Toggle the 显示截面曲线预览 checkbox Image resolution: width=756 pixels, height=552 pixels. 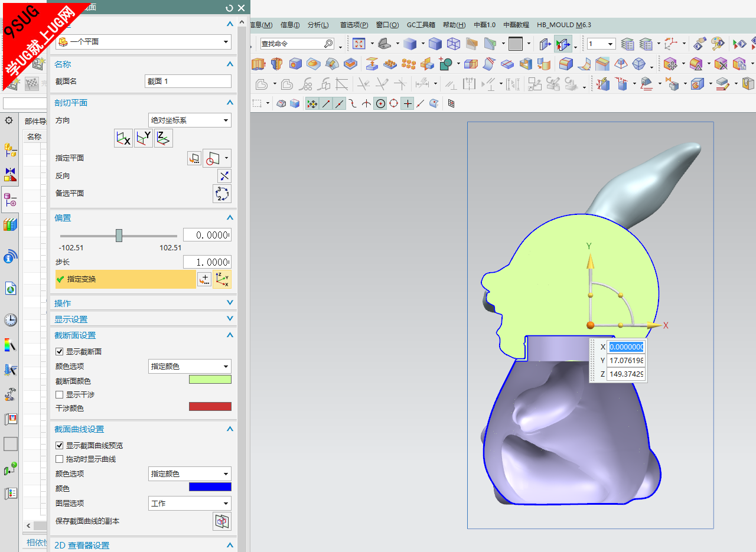59,446
